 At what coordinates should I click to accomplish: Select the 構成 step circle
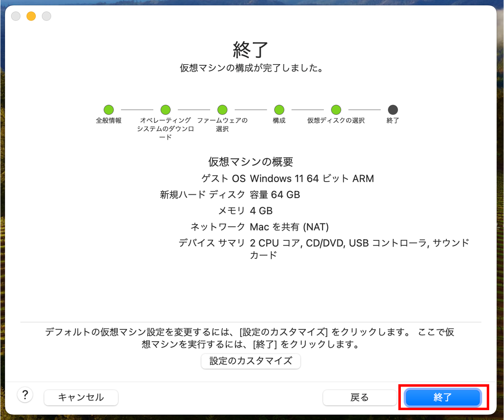tap(279, 110)
